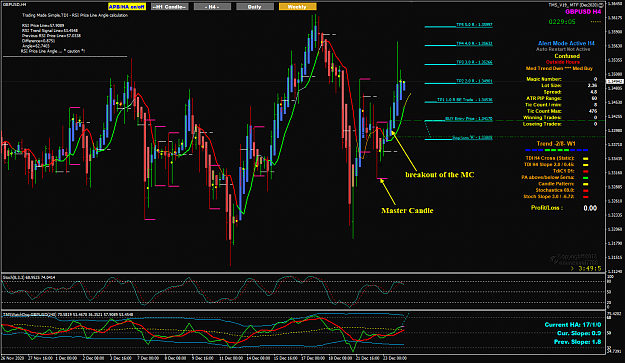Click the green 0229:05 timer text
Viewport: 625px width, 363px height.
[x=562, y=22]
